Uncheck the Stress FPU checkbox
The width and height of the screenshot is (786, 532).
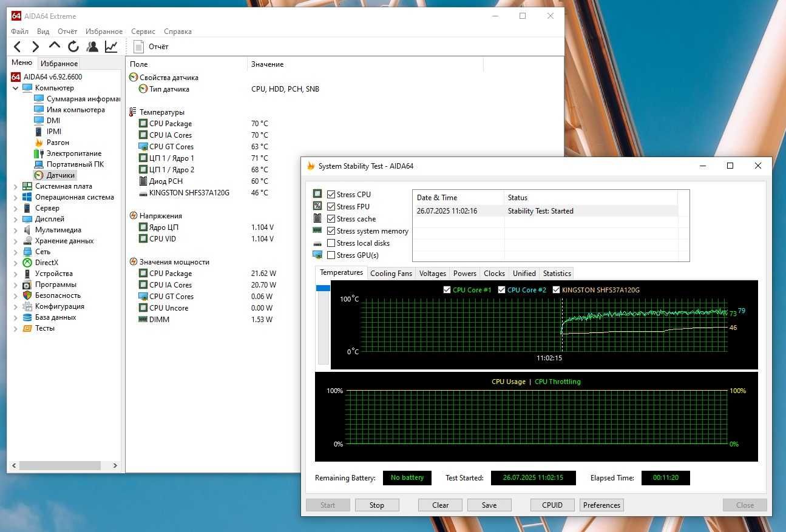coord(331,207)
